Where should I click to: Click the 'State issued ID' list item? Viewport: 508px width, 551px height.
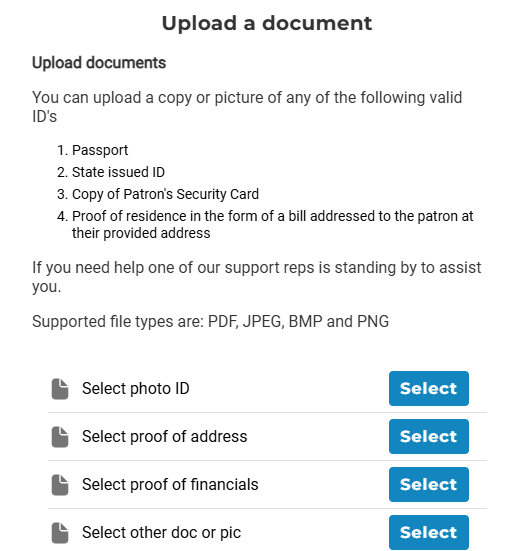pyautogui.click(x=118, y=172)
